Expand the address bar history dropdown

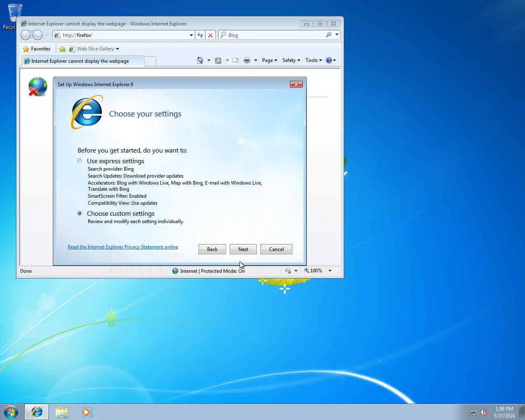click(191, 35)
